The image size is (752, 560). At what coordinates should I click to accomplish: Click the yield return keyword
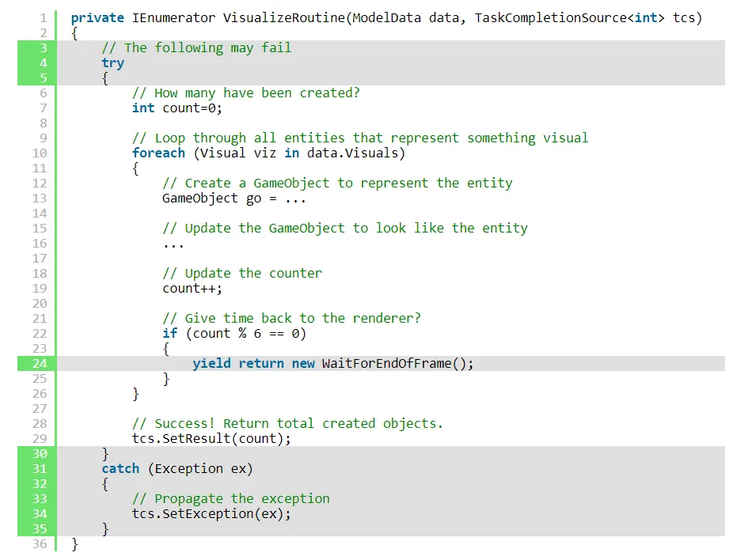[238, 364]
